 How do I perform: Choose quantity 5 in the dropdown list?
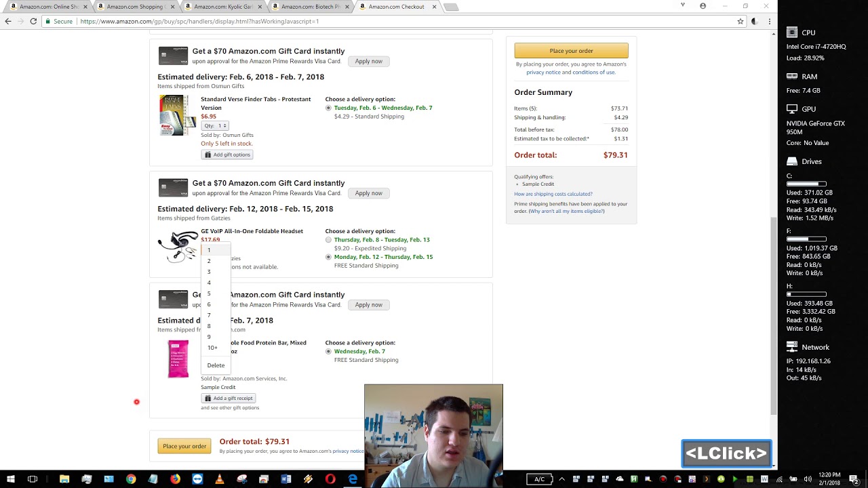216,293
